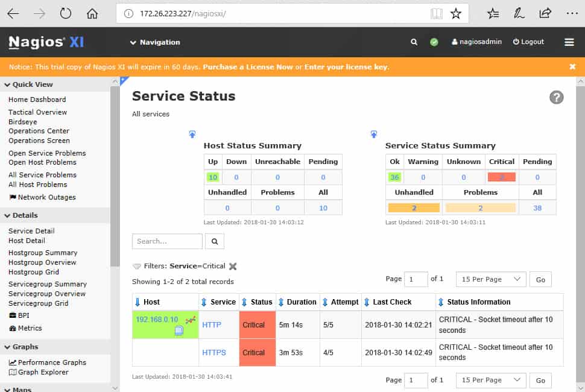Screen dimensions: 585x392
Task: Open reading view icon in address bar
Action: tap(436, 14)
